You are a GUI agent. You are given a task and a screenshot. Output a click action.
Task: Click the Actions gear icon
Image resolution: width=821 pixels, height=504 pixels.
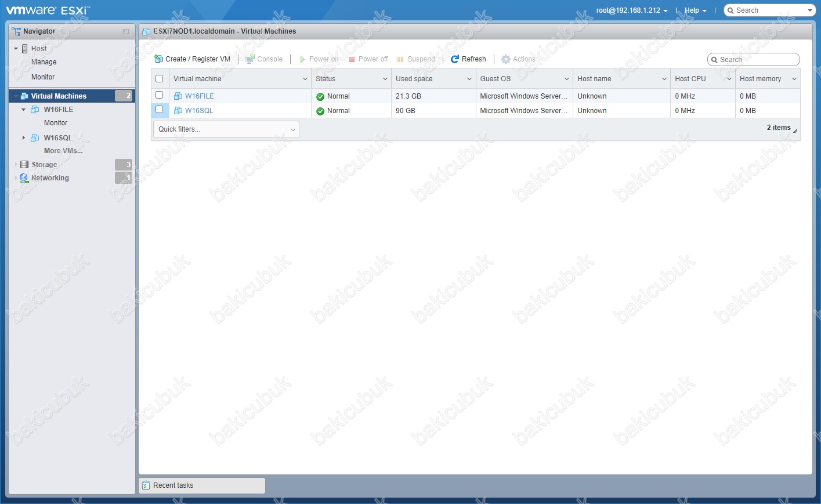tap(506, 59)
